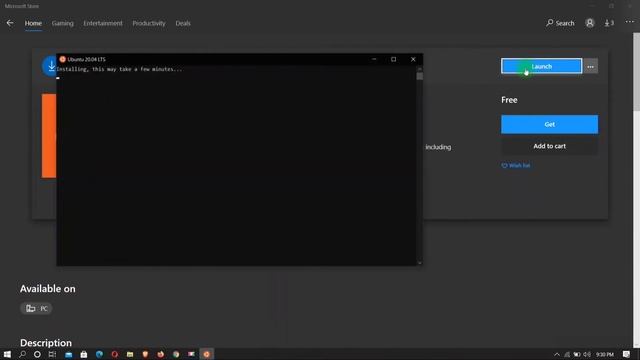Open Microsoft Edge from the taskbar
Screen dimensions: 640x360
pyautogui.click(x=99, y=354)
